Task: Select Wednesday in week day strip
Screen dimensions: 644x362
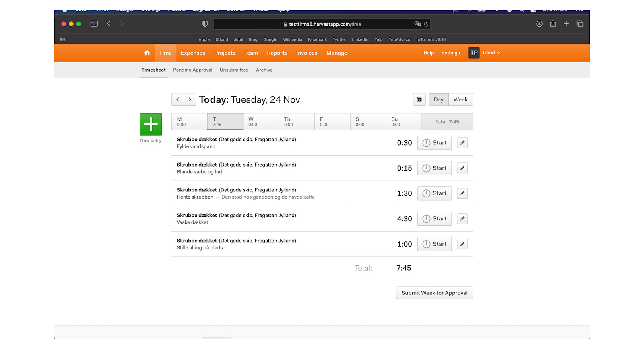Action: click(x=260, y=122)
